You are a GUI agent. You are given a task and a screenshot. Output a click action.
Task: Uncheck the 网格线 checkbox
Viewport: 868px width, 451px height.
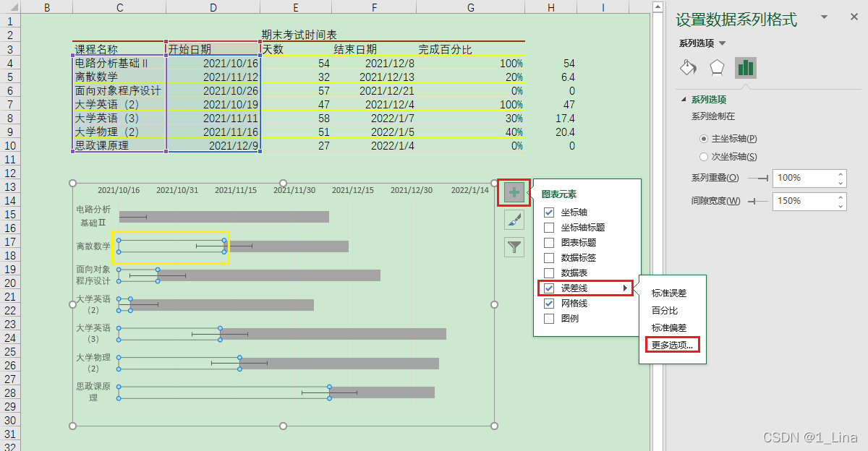click(549, 304)
